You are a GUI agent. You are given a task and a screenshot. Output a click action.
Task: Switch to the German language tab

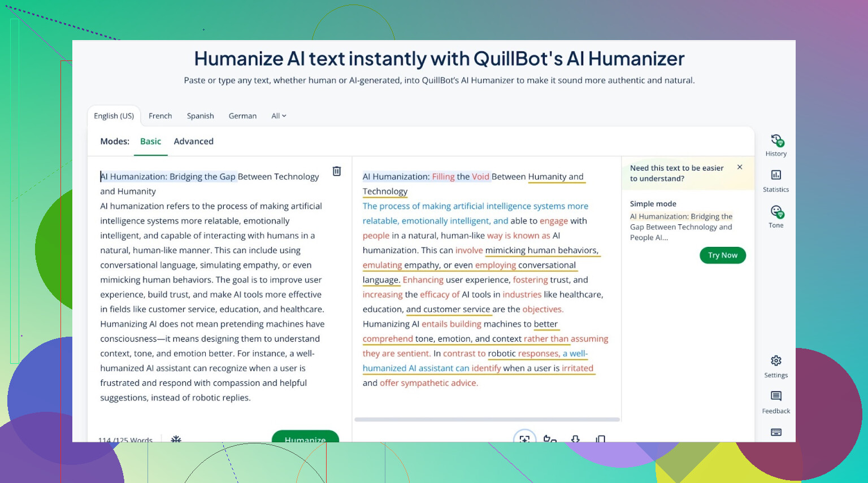pyautogui.click(x=242, y=116)
